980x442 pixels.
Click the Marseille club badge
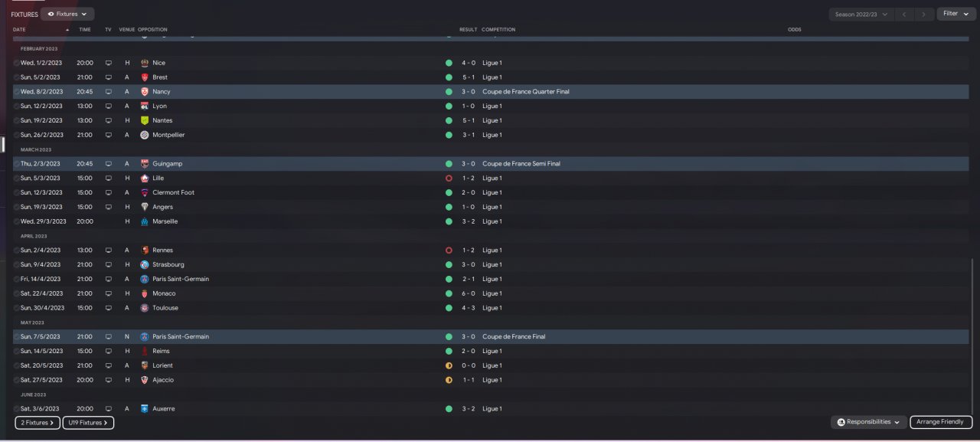pyautogui.click(x=145, y=221)
